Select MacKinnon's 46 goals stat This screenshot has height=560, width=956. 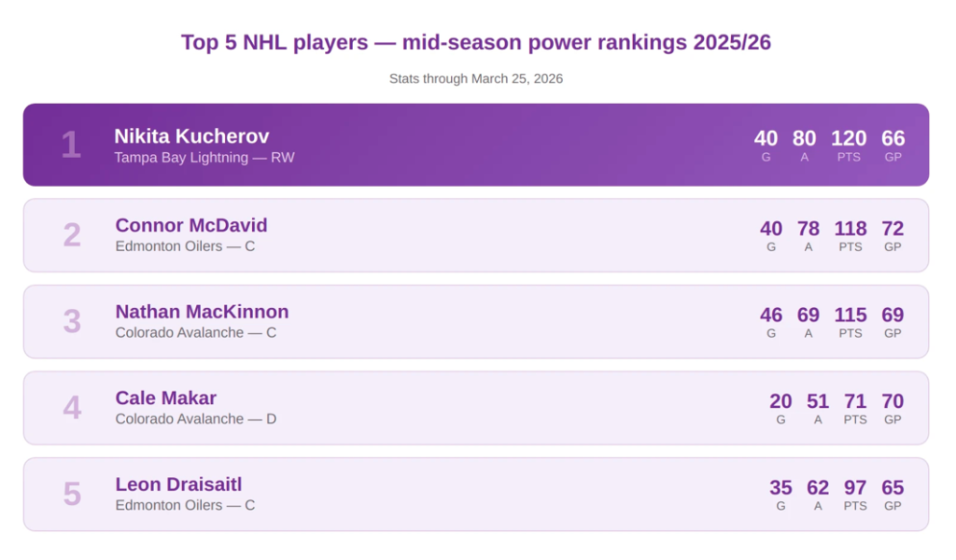point(771,315)
